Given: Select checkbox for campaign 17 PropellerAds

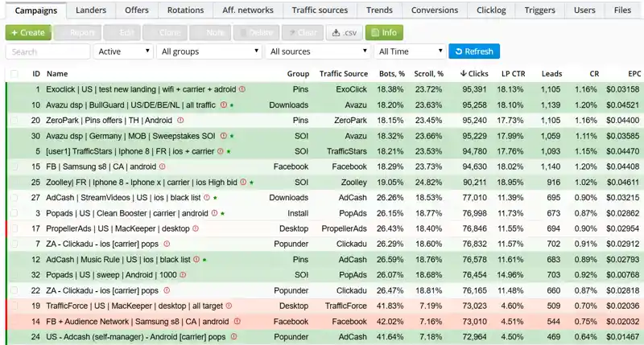Looking at the screenshot, I should point(14,228).
